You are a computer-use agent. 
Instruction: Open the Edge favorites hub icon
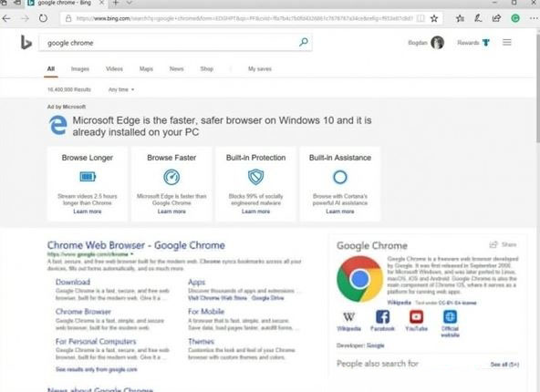[x=460, y=18]
